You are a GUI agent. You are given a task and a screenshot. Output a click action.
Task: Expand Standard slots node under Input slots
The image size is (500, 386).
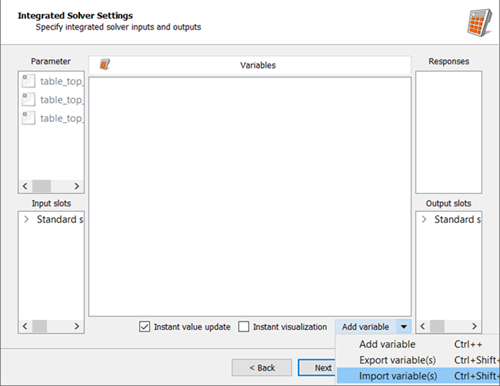click(x=27, y=219)
